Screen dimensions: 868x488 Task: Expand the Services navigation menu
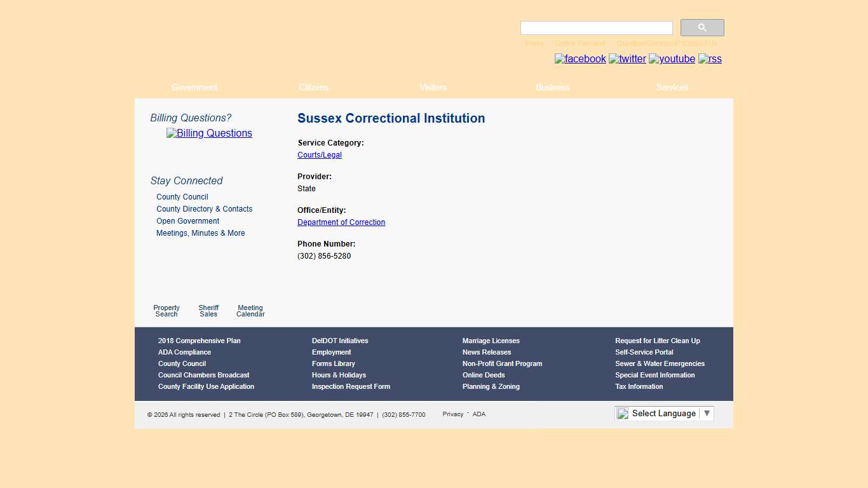[x=672, y=87]
